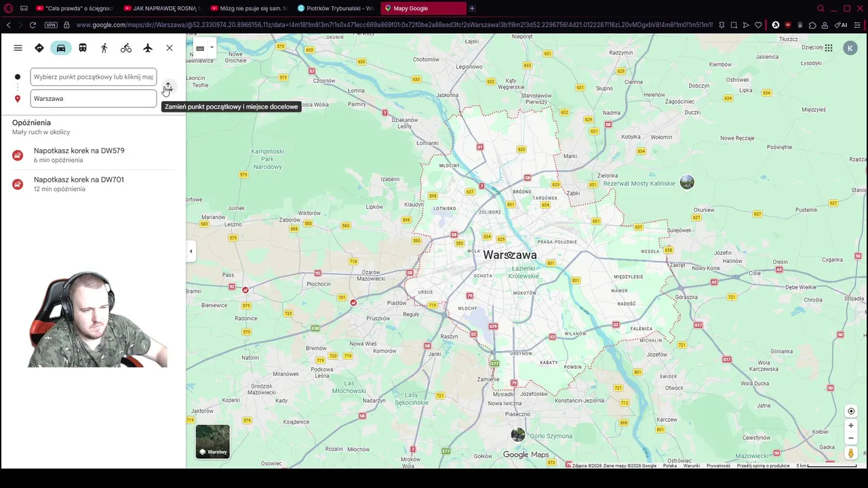
Task: Open the AI assistant button
Action: pos(841,25)
